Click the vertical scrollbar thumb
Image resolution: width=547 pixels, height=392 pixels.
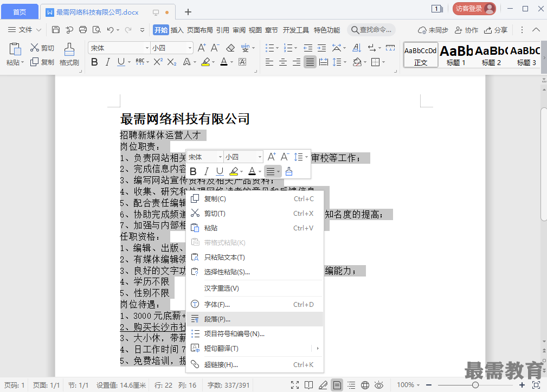pyautogui.click(x=544, y=164)
